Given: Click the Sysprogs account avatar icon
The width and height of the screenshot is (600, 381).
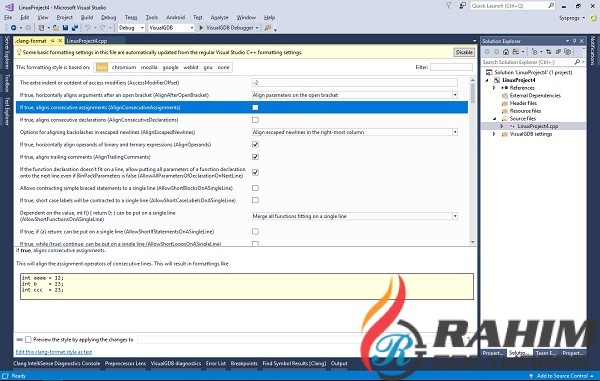Looking at the screenshot, I should 593,18.
